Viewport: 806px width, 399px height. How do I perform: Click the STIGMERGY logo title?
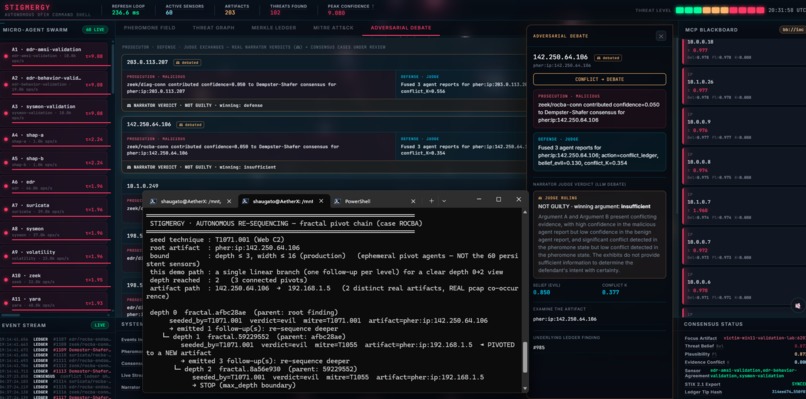point(28,8)
